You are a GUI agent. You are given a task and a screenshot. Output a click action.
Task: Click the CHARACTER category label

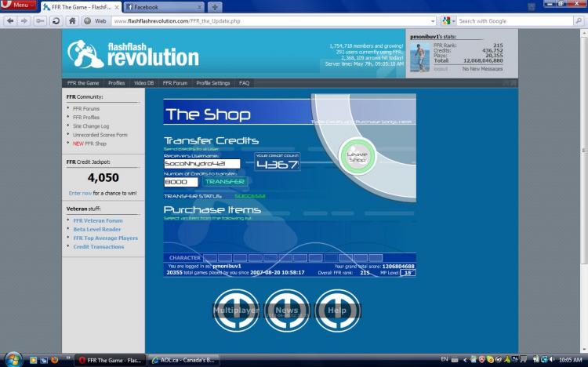click(x=185, y=258)
